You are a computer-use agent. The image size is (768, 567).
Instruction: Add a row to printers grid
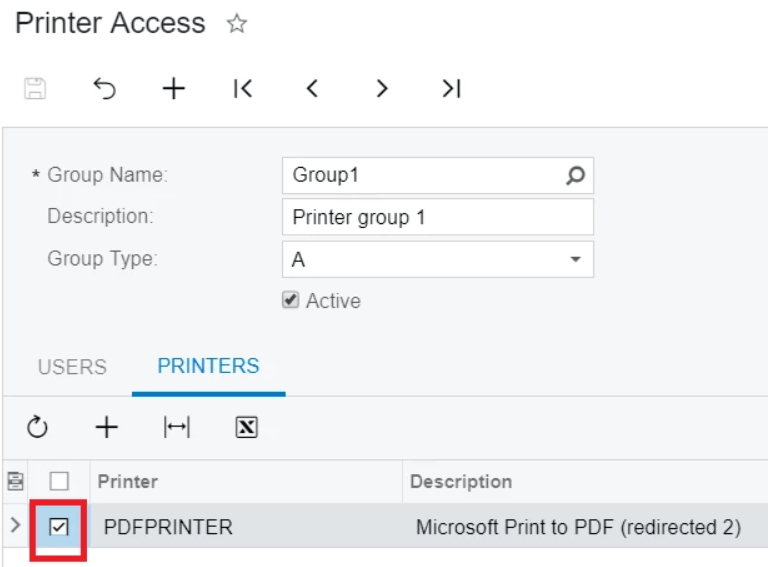[x=107, y=427]
